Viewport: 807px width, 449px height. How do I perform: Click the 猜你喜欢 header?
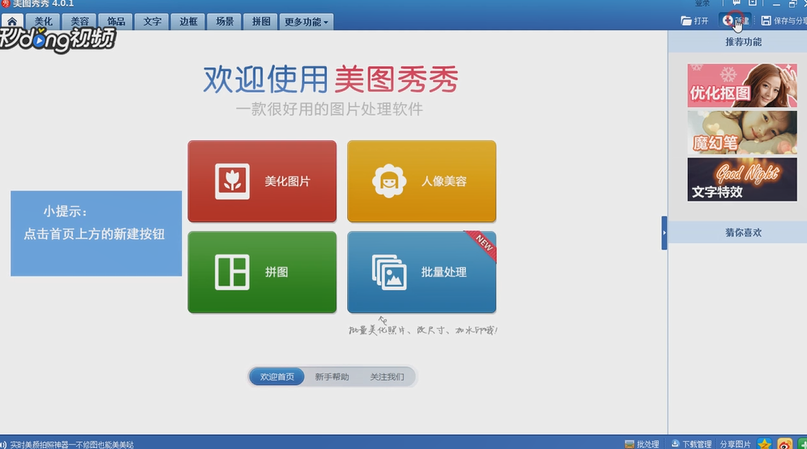743,232
